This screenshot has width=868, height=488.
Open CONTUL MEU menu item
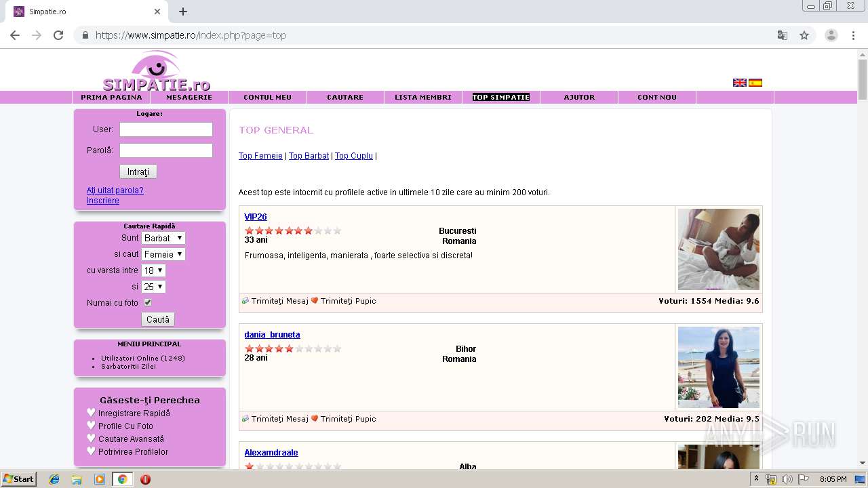click(267, 98)
